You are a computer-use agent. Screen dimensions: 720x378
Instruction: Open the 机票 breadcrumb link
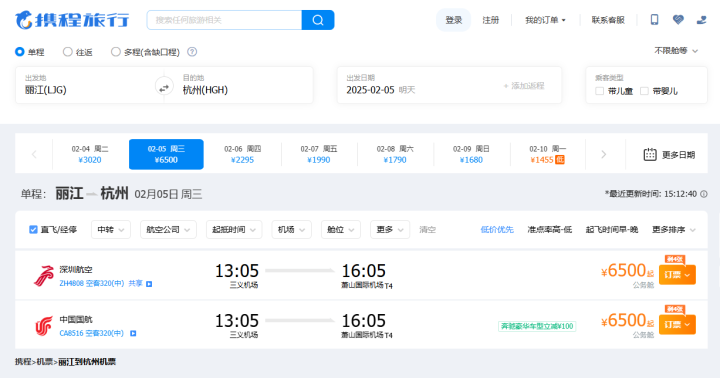click(x=45, y=362)
